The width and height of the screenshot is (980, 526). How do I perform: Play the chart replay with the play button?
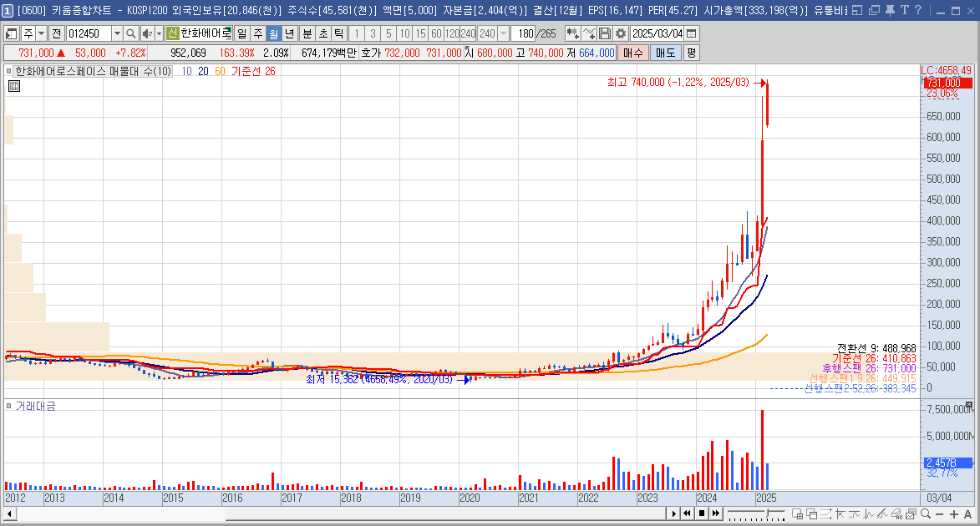(x=673, y=514)
